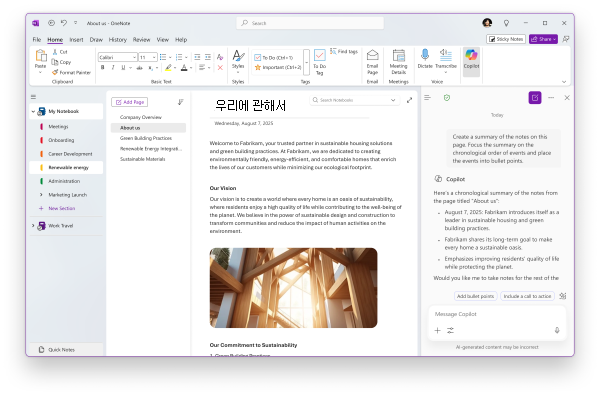Click the Add bullet points suggestion
The width and height of the screenshot is (600, 395).
pos(475,296)
